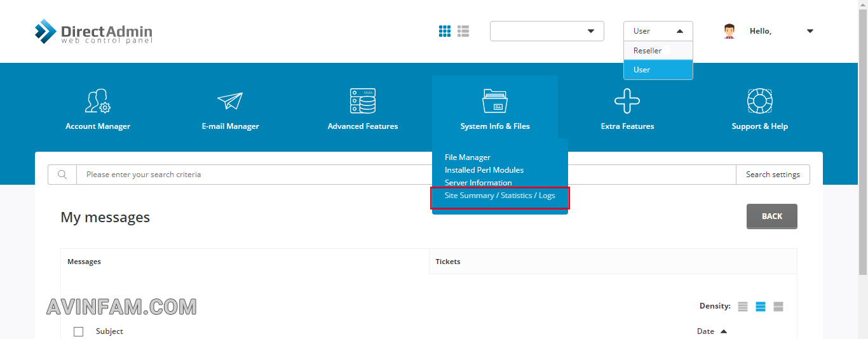Switch to list menu view
The height and width of the screenshot is (339, 868).
click(463, 31)
